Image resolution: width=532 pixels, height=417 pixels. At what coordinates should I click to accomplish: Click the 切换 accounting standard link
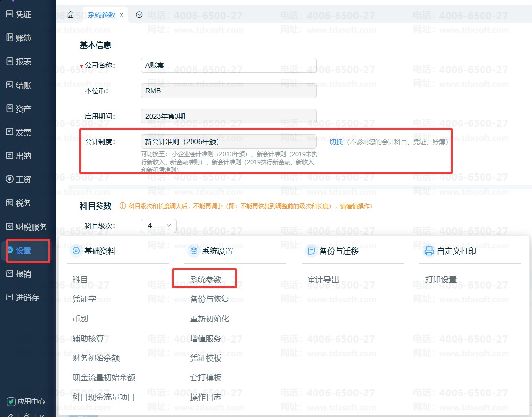(336, 142)
